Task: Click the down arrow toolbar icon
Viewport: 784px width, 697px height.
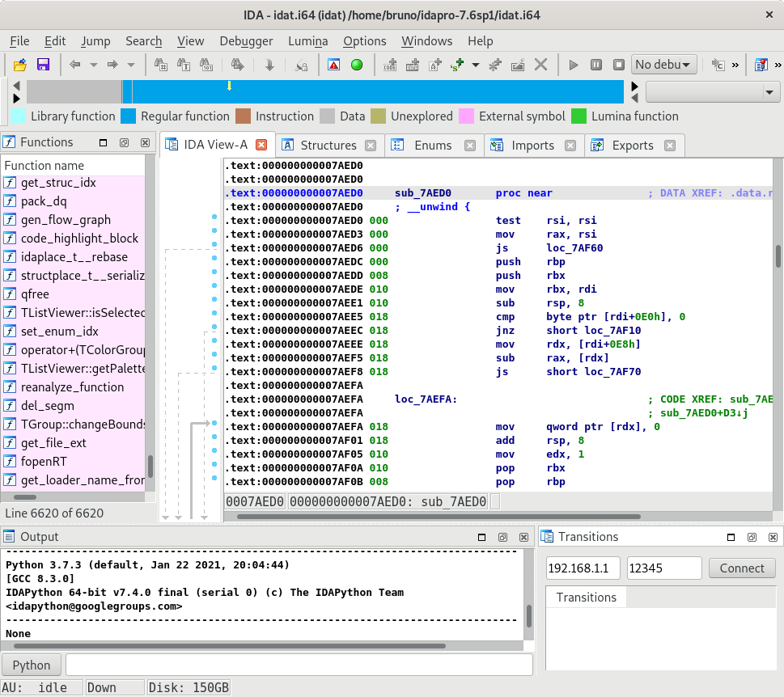Action: 270,65
